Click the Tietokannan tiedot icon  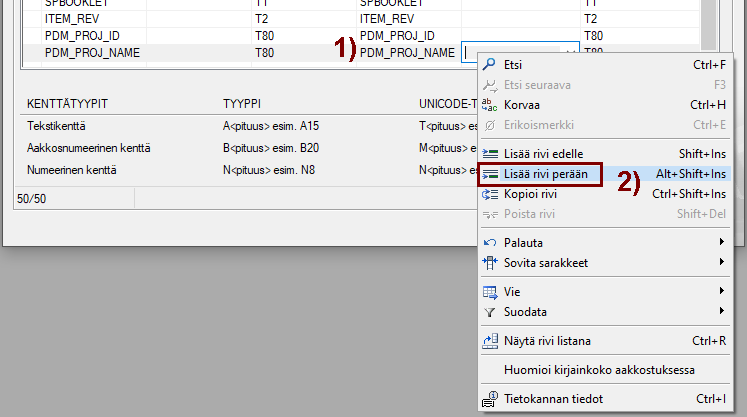pyautogui.click(x=490, y=400)
